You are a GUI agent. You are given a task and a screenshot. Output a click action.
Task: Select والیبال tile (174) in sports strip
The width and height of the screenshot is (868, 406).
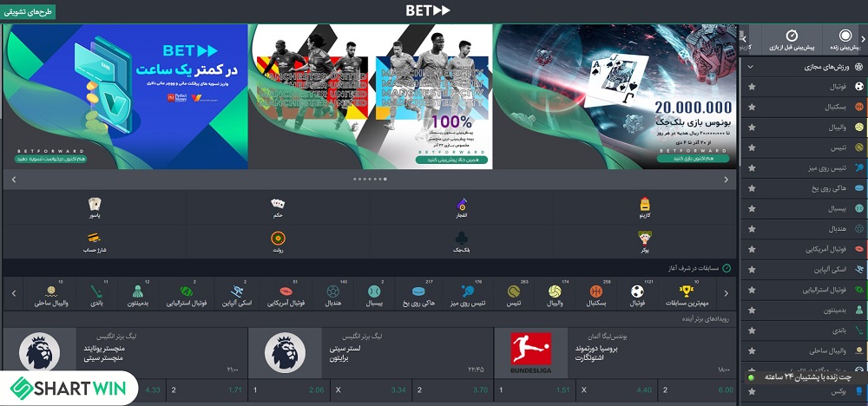555,294
